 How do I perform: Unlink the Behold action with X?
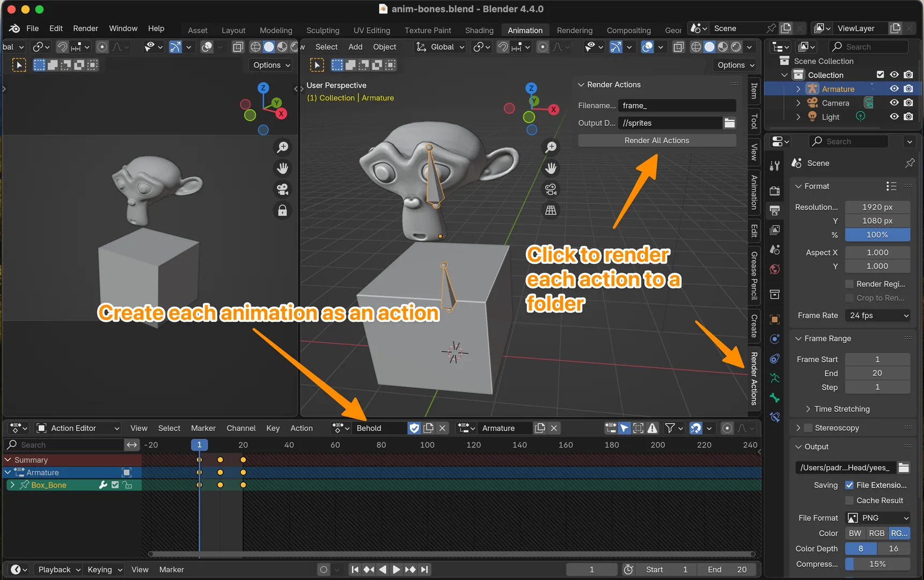(x=442, y=428)
